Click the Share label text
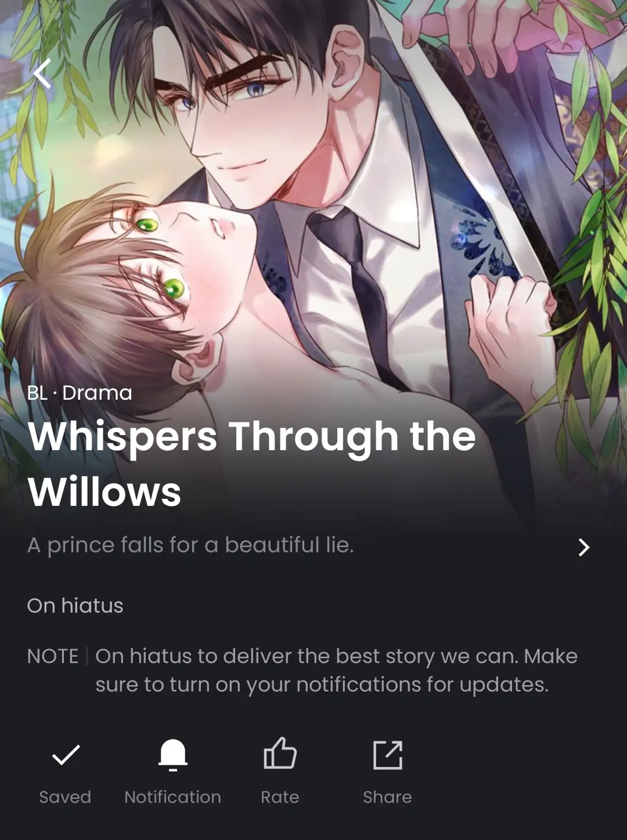Screen dimensions: 627x840 click(387, 797)
